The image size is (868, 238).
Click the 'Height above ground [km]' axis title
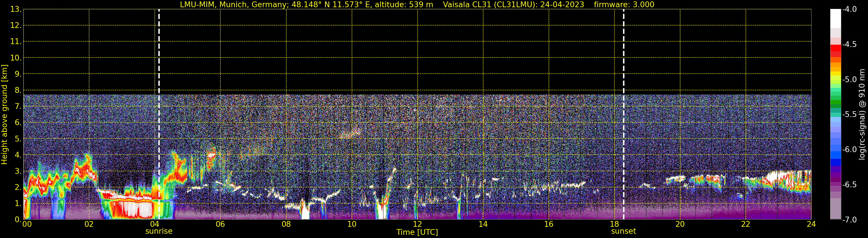tap(4, 115)
